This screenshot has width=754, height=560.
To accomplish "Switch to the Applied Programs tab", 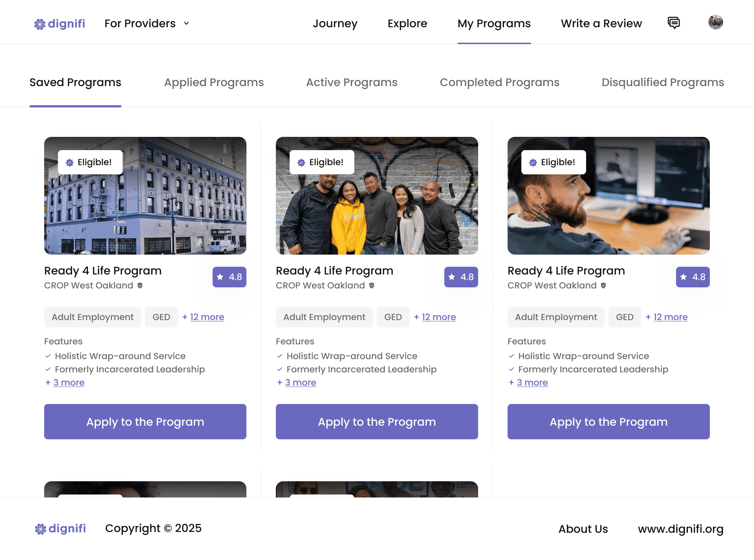I will (214, 82).
